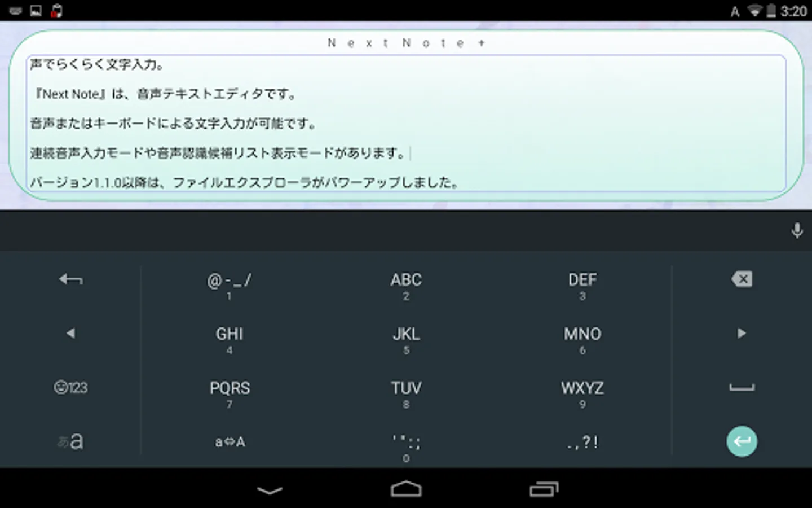This screenshot has height=508, width=812.
Task: Tap the GHI 4 key
Action: [x=230, y=339]
